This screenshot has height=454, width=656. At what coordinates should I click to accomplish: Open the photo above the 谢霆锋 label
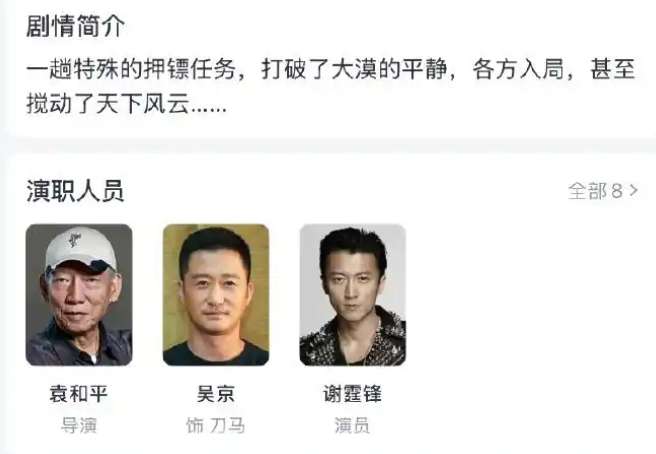click(x=353, y=295)
